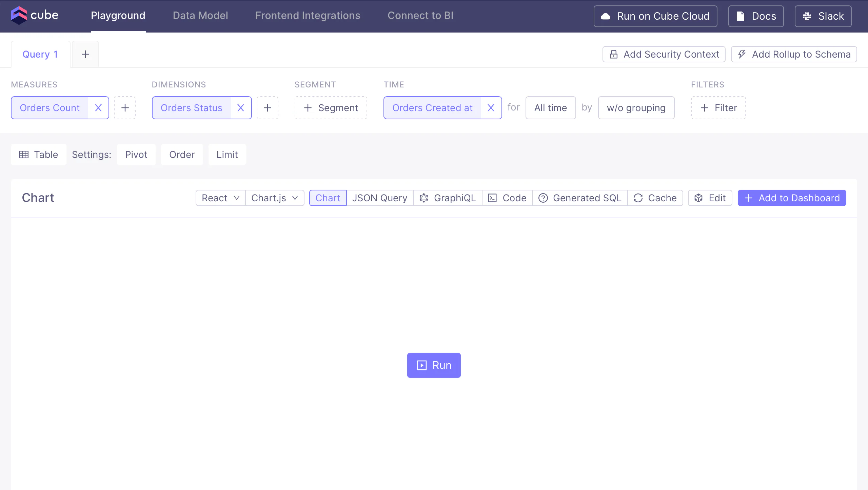This screenshot has height=490, width=868.
Task: Add a new dimension with plus icon
Action: 267,108
